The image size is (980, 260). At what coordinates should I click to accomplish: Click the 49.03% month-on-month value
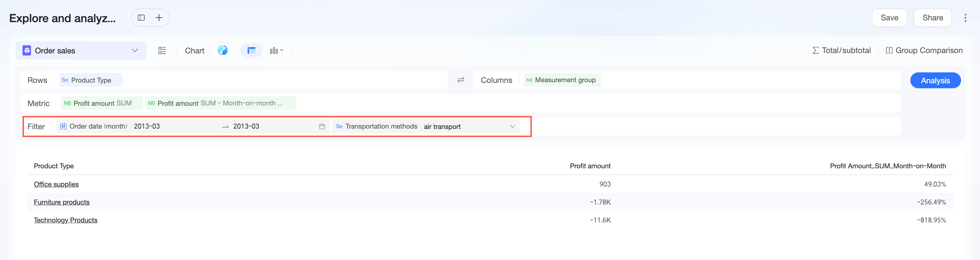coord(935,184)
